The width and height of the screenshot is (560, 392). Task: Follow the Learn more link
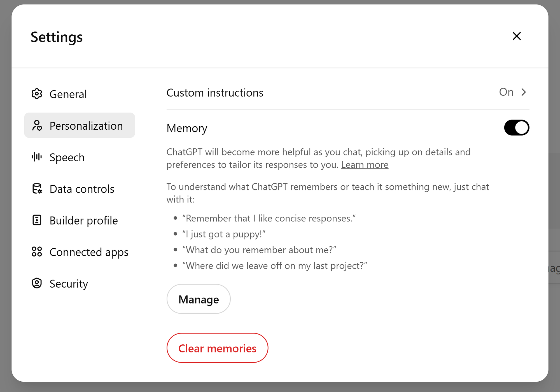pos(365,165)
